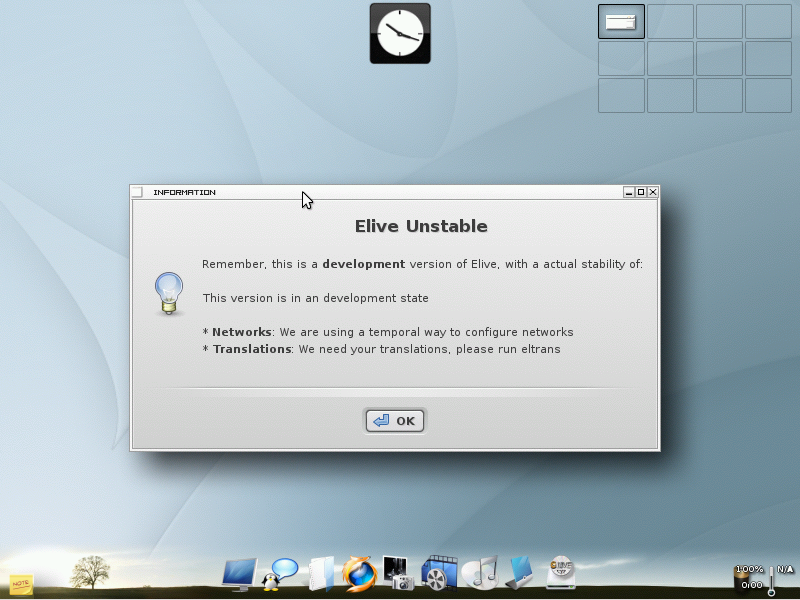The image size is (800, 600).
Task: Open the window menu icon left of the INFORMATION title
Action: [137, 192]
